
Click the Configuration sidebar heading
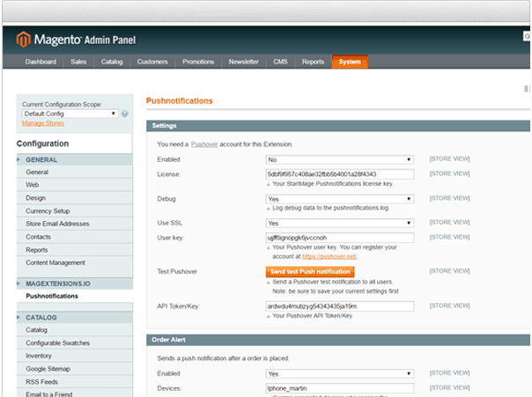43,143
